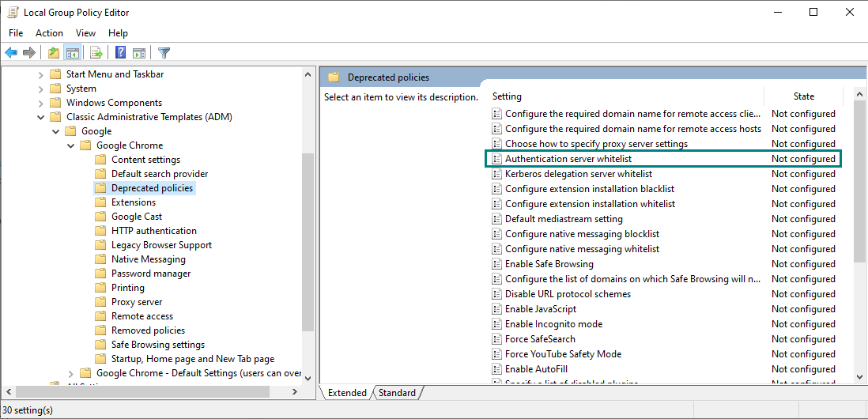Switch to the Standard tab
This screenshot has width=868, height=419.
397,393
